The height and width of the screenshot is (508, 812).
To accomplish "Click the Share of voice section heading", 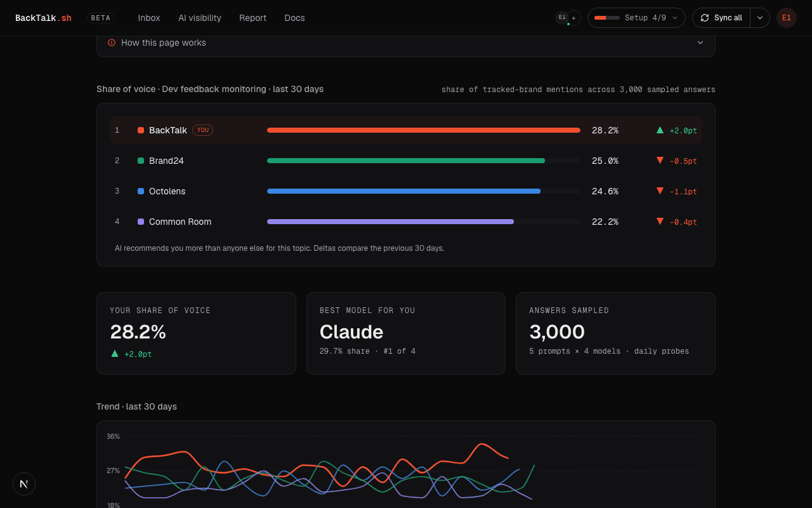I will pos(210,89).
